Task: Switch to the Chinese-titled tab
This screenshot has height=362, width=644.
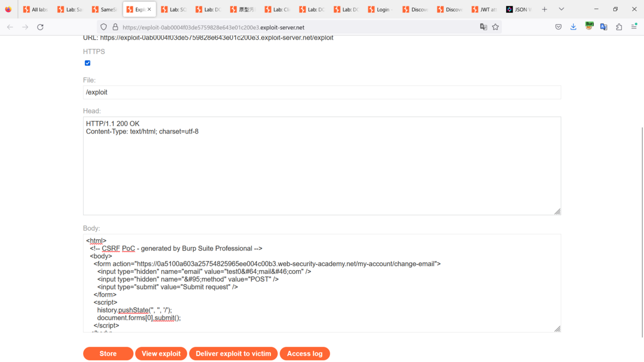Action: pyautogui.click(x=241, y=10)
